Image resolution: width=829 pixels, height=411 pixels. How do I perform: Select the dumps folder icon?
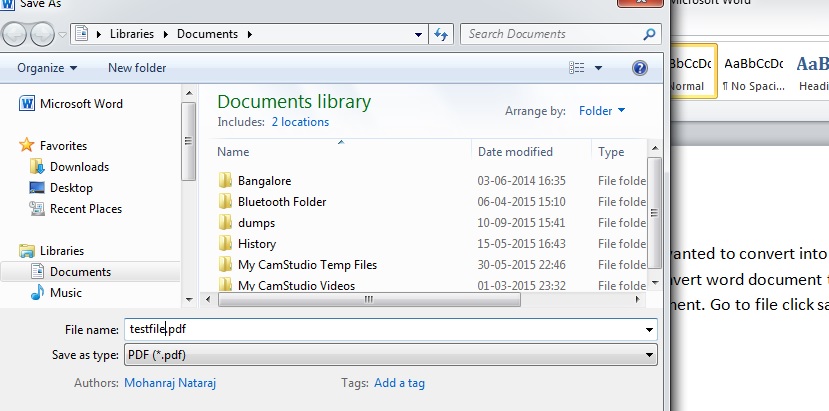(225, 223)
